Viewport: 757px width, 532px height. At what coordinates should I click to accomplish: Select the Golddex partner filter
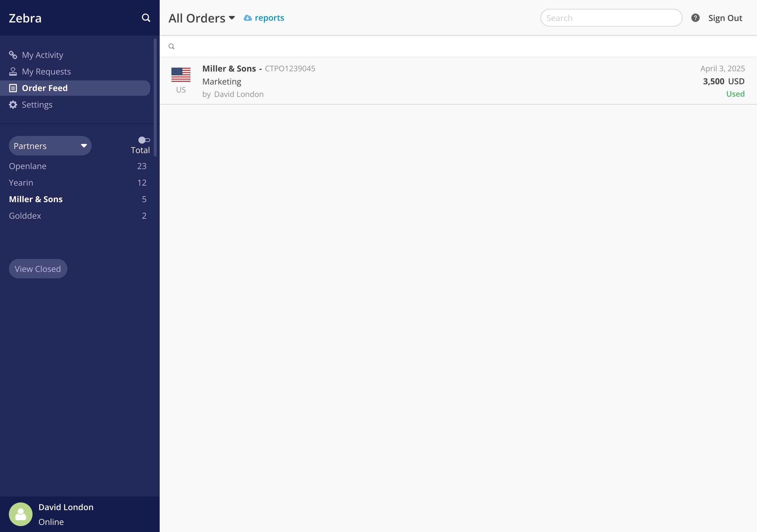(x=25, y=215)
